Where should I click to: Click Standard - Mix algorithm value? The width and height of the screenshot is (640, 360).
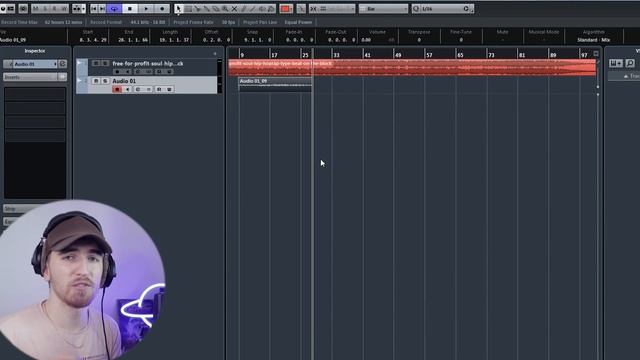point(593,40)
